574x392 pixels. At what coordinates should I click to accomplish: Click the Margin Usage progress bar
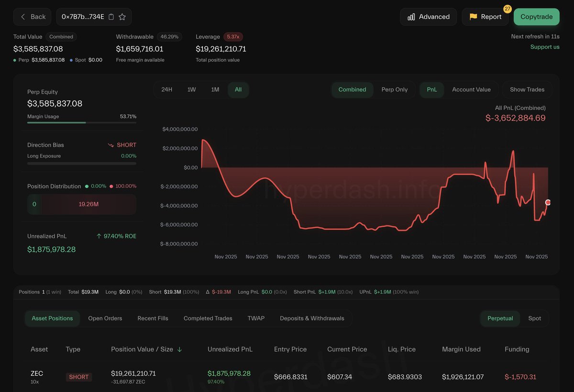81,123
